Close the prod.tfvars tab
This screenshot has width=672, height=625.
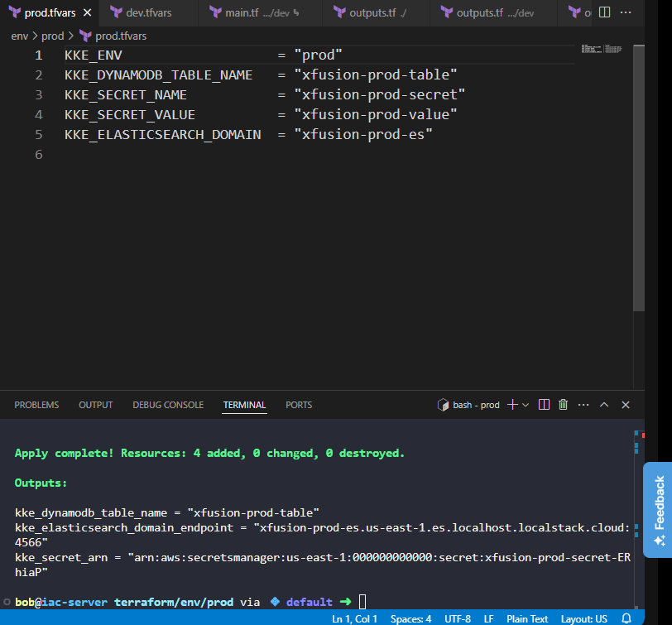pyautogui.click(x=88, y=13)
